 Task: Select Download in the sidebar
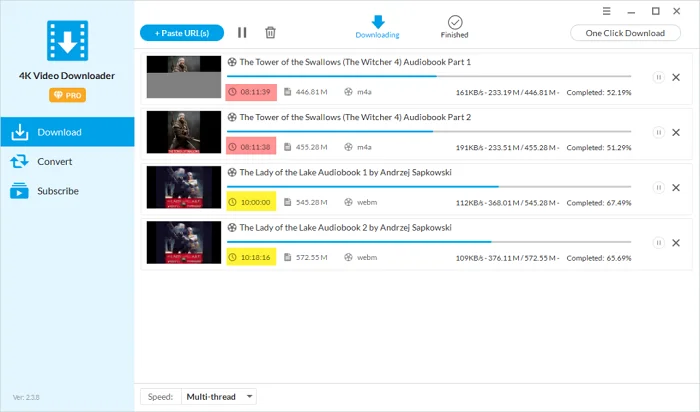(x=67, y=132)
